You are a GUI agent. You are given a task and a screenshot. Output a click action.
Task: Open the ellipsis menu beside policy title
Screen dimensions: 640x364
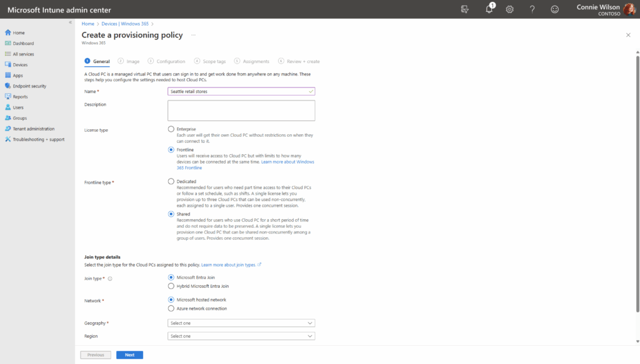[194, 35]
